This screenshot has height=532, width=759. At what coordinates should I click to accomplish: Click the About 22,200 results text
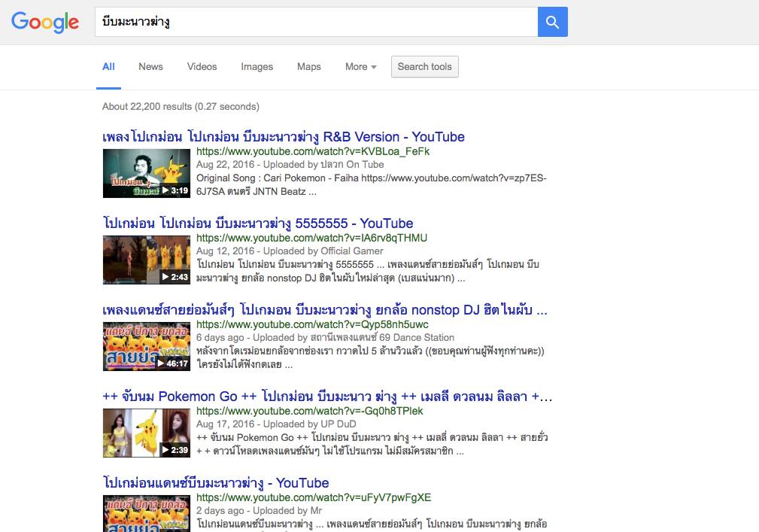point(181,107)
